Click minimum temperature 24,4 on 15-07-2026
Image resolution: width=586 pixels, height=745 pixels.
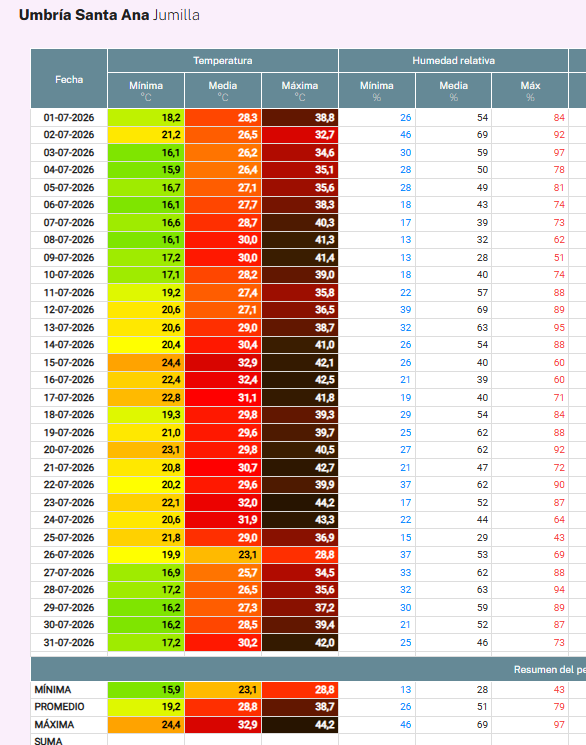click(x=146, y=363)
